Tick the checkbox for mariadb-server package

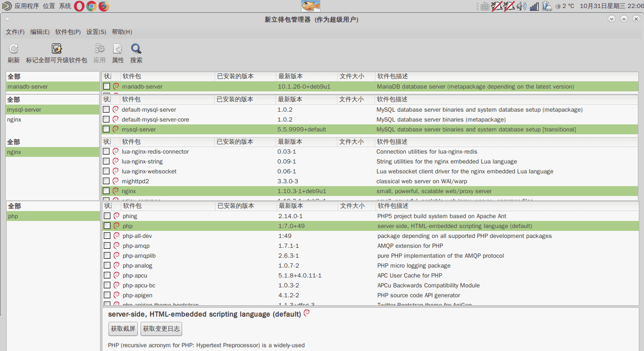tap(107, 86)
